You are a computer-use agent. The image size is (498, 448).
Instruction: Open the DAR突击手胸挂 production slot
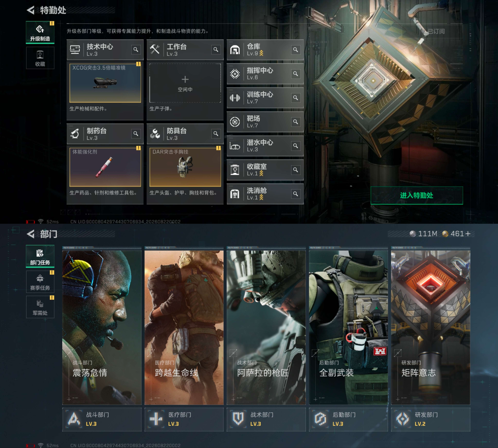[x=185, y=167]
